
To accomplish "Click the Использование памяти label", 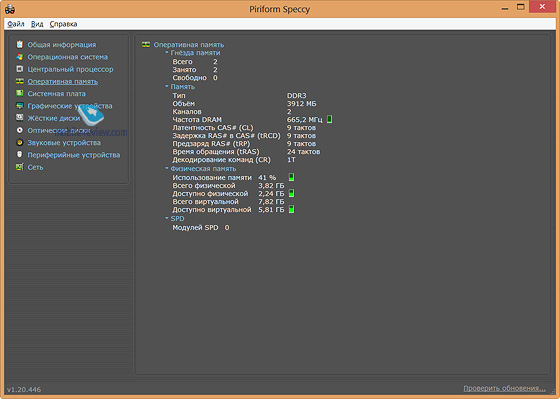I will [x=212, y=178].
